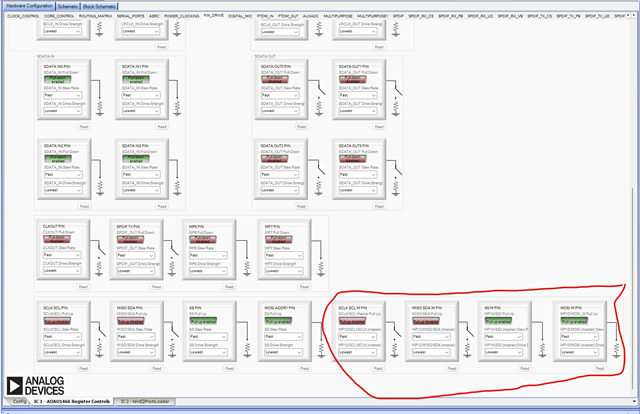Click Read button under LRCLK_IN drive strength

pyautogui.click(x=162, y=47)
